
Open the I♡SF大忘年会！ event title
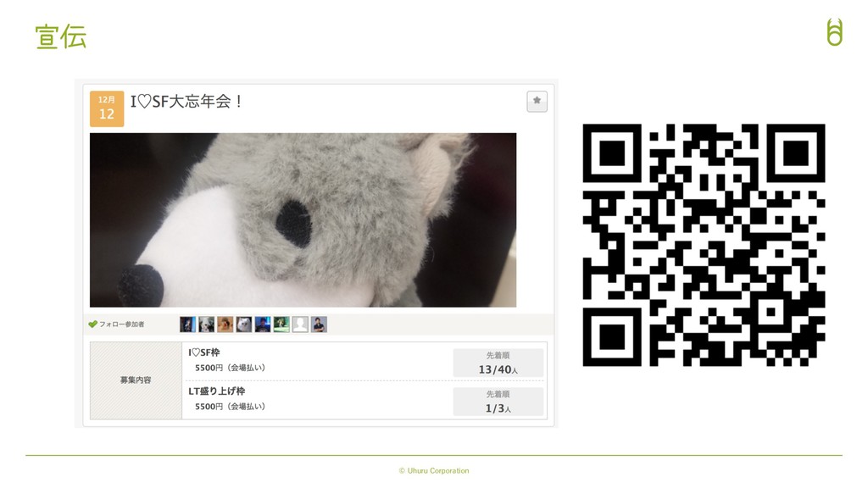[x=186, y=102]
